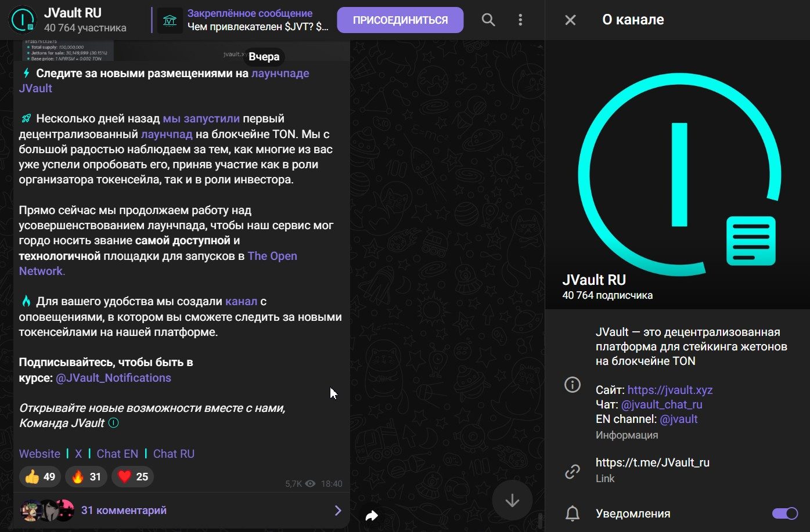
Task: Open the large JVault RU channel photo
Action: point(678,174)
